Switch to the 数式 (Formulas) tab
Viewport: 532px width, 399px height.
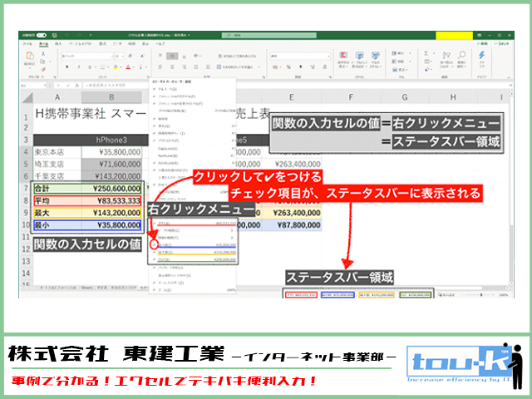coord(102,44)
